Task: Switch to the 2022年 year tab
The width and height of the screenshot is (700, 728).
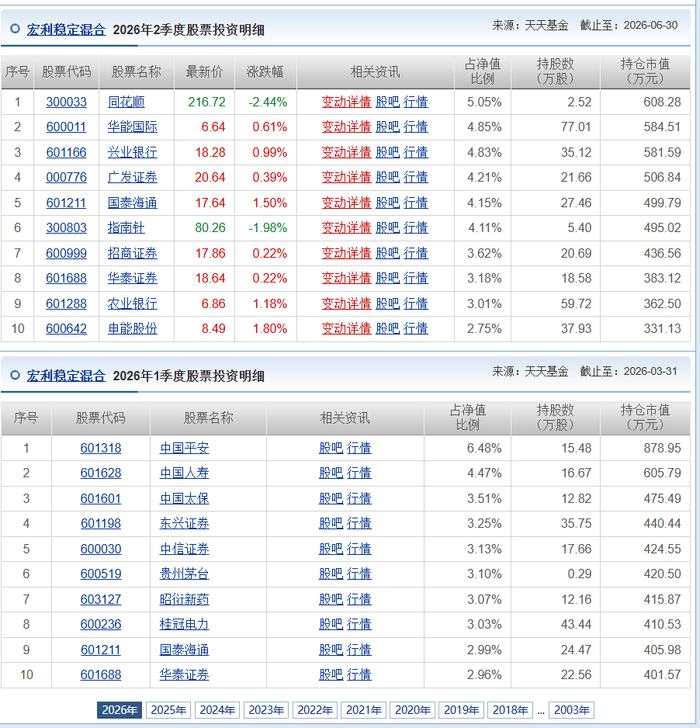Action: tap(315, 710)
